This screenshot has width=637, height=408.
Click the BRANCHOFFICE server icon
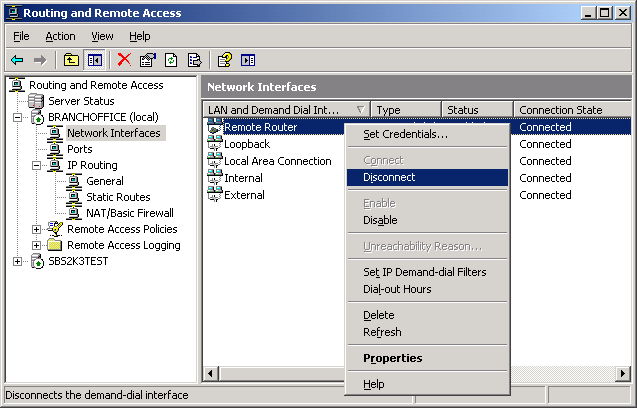click(37, 117)
